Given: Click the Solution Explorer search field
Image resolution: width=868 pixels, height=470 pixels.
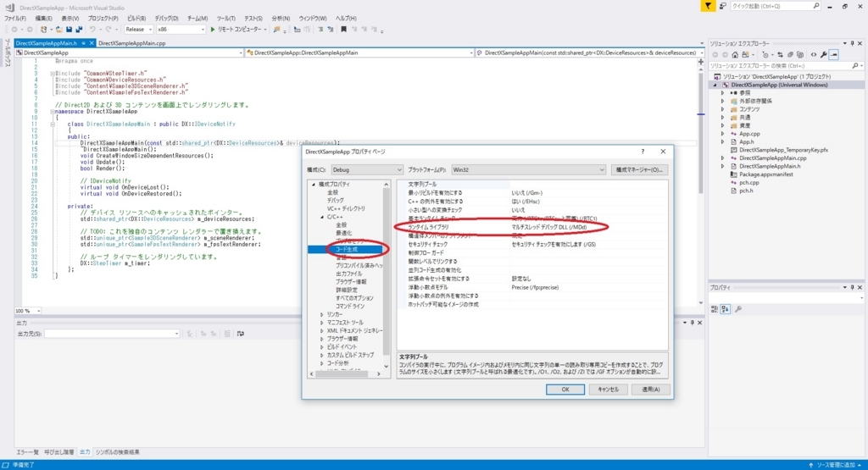Looking at the screenshot, I should point(781,66).
